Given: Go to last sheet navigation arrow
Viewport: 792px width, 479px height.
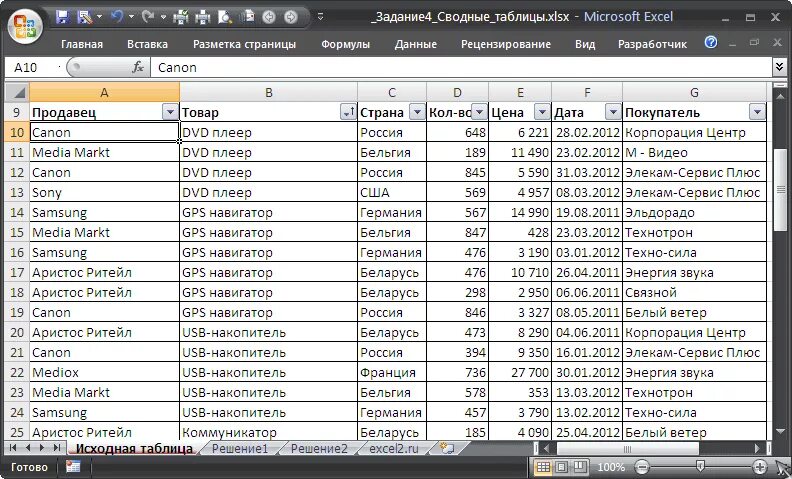Looking at the screenshot, I should 57,448.
